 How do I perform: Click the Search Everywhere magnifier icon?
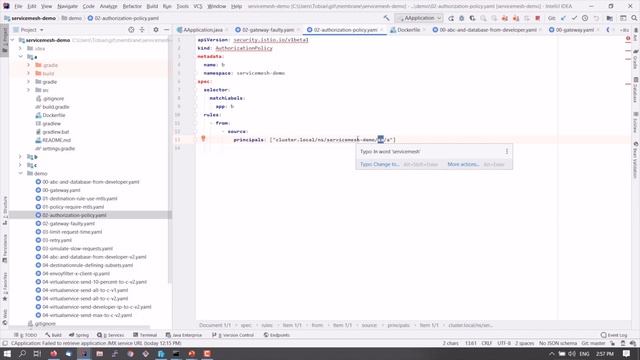pos(634,18)
